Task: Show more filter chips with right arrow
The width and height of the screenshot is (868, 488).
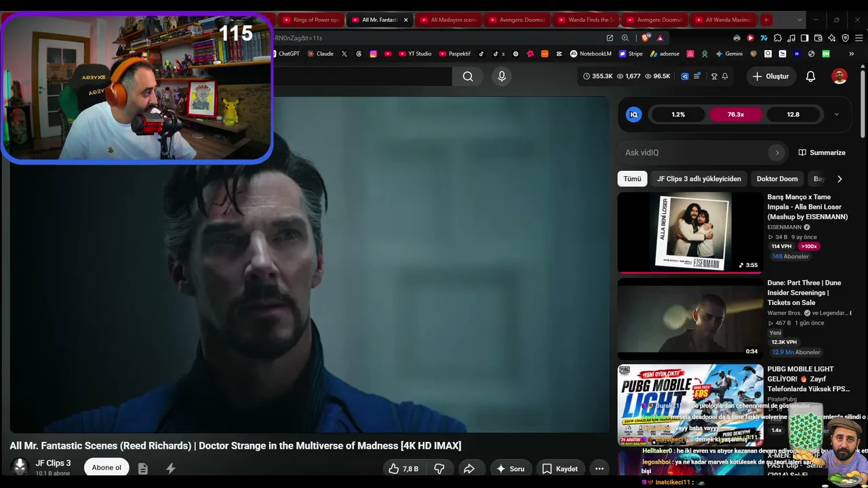Action: (x=840, y=179)
